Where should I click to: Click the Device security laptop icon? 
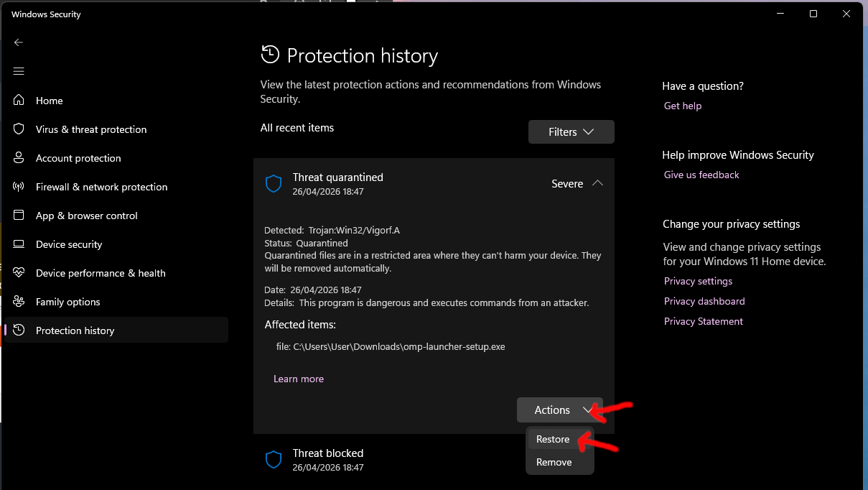pyautogui.click(x=19, y=244)
